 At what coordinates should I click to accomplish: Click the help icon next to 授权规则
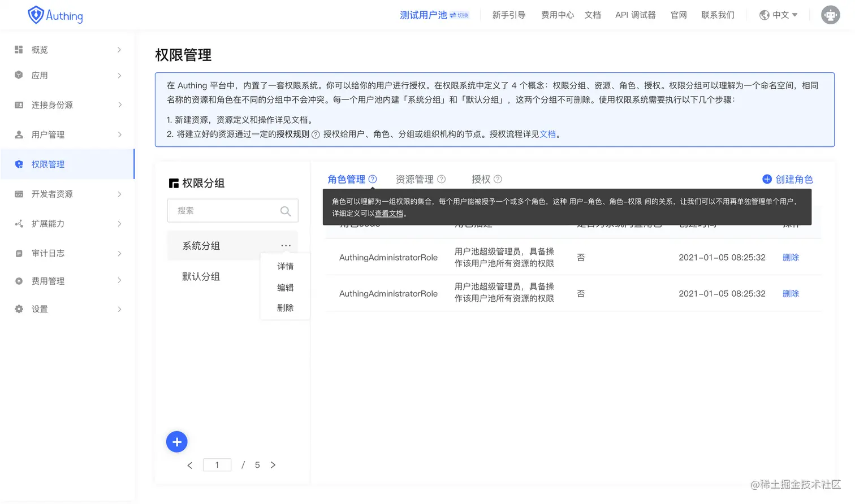316,134
